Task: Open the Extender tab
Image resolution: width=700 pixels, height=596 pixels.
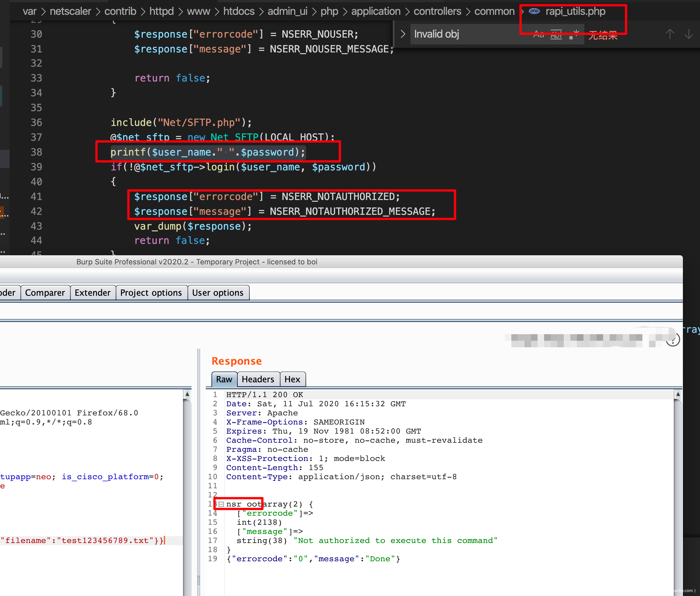Action: [x=93, y=292]
